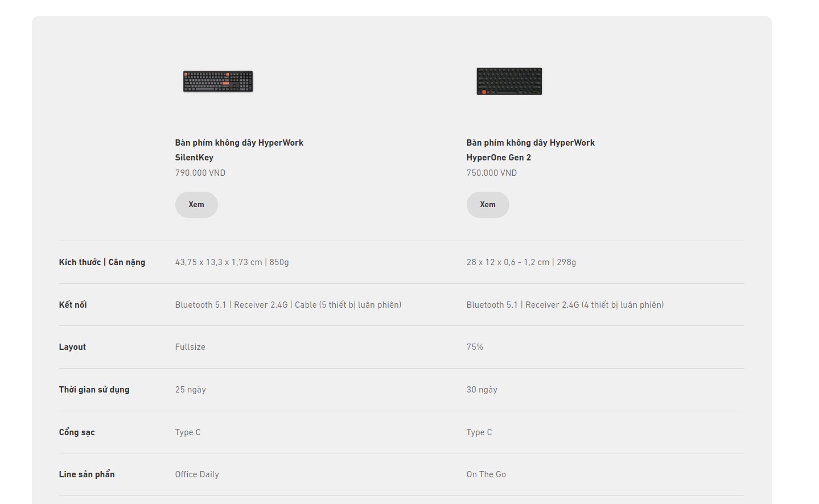The image size is (819, 504).
Task: Click the HyperOne Gen 2 keyboard image
Action: tap(509, 81)
